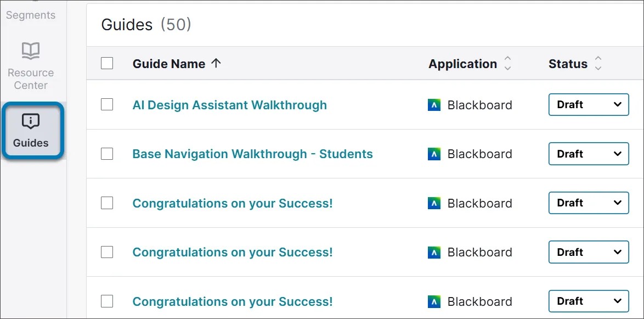
Task: Sort by Status column arrows
Action: [x=598, y=64]
